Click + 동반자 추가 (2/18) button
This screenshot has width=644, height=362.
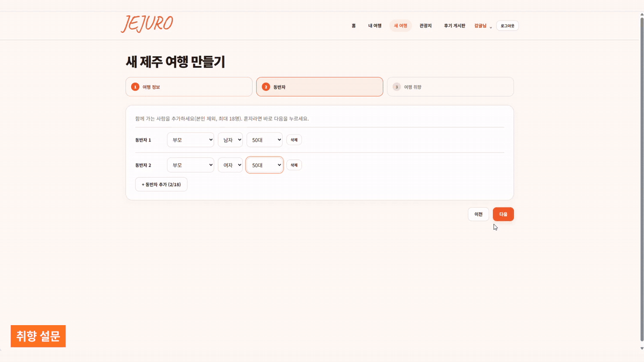tap(161, 184)
